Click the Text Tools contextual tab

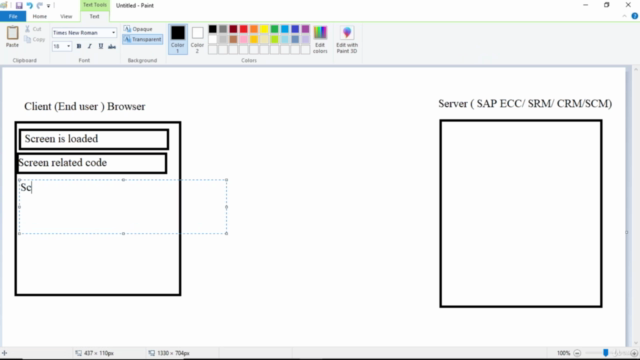point(95,5)
